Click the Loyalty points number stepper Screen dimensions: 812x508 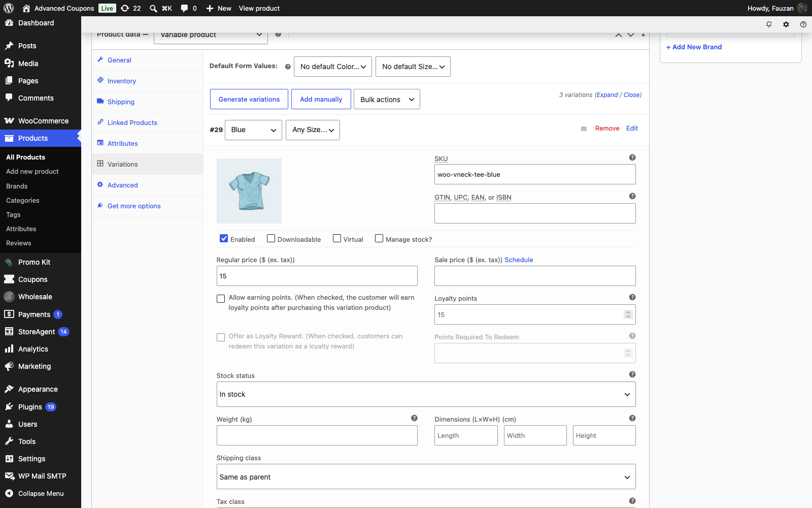coord(628,314)
